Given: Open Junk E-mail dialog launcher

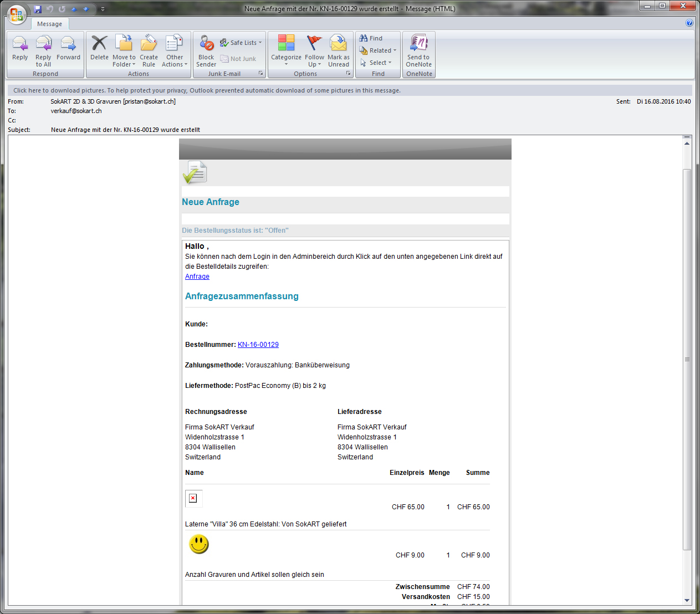Looking at the screenshot, I should [x=261, y=73].
